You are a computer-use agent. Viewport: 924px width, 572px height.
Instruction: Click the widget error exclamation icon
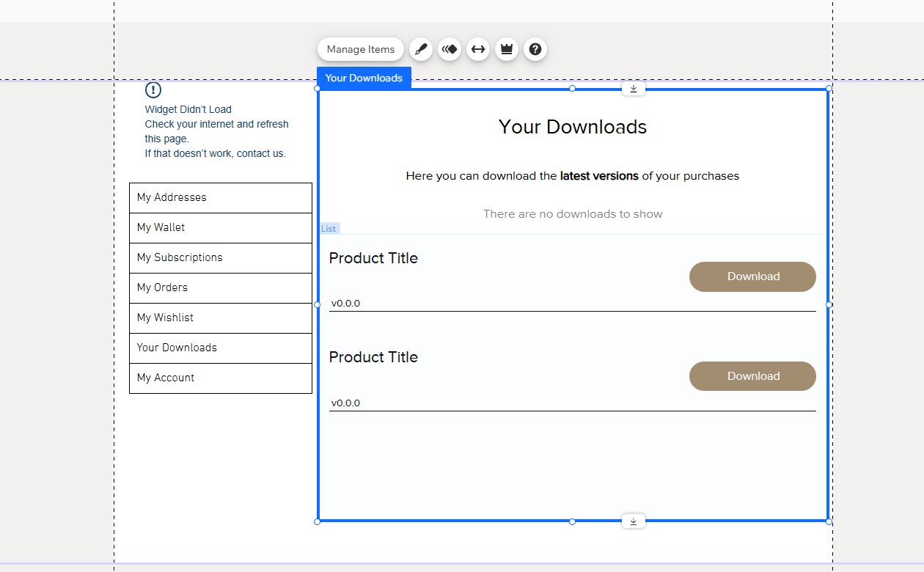153,89
